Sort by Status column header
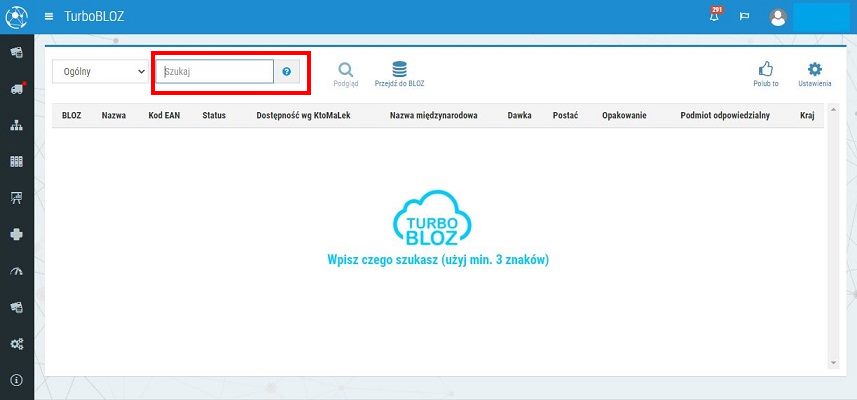857x400 pixels. tap(214, 116)
